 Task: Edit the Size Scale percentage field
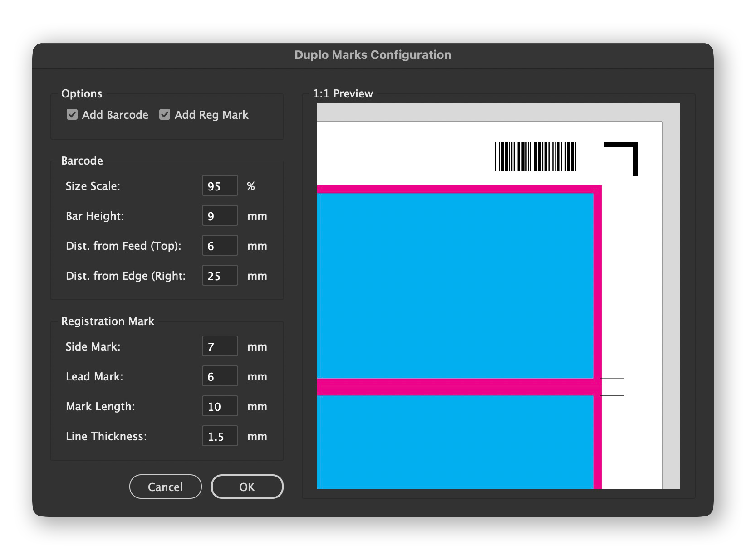pos(220,185)
